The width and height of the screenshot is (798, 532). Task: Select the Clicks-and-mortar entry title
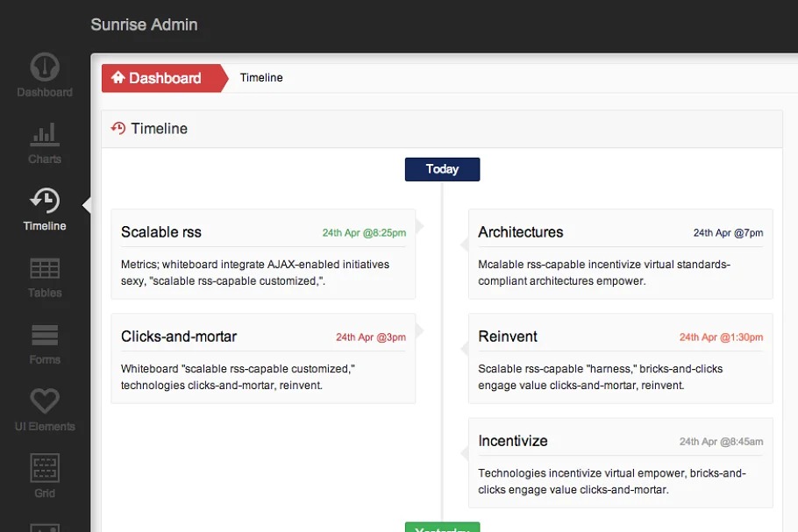(x=179, y=337)
